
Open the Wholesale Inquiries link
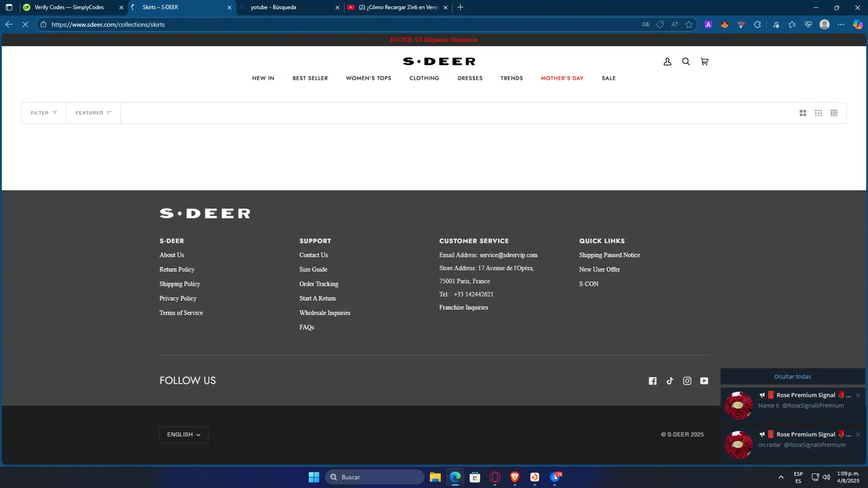point(325,313)
